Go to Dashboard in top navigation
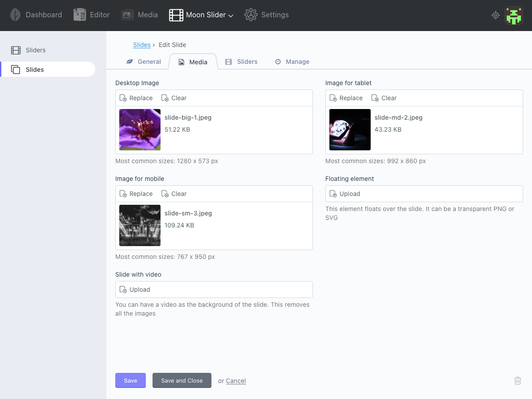This screenshot has width=532, height=399. coord(36,15)
